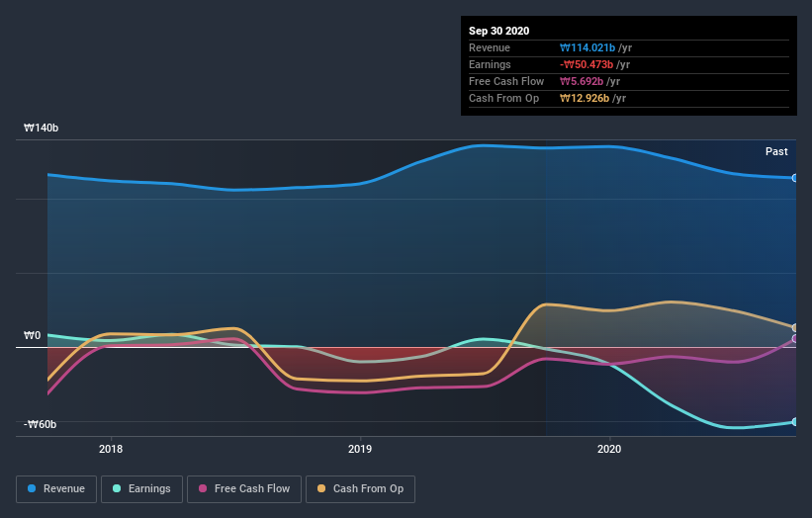The width and height of the screenshot is (812, 518).
Task: Click the Earnings endpoint marker at chart bottom
Action: coord(794,422)
